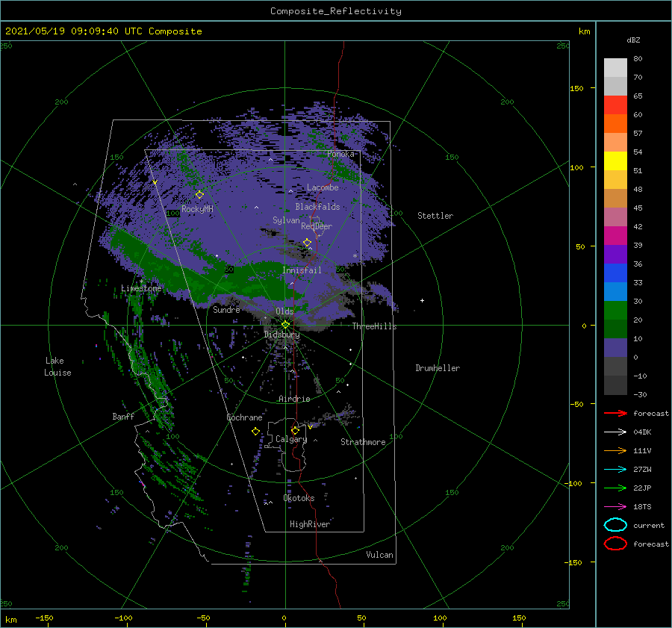Click the red forecast arrow in legend
672x628 pixels.
pyautogui.click(x=615, y=413)
